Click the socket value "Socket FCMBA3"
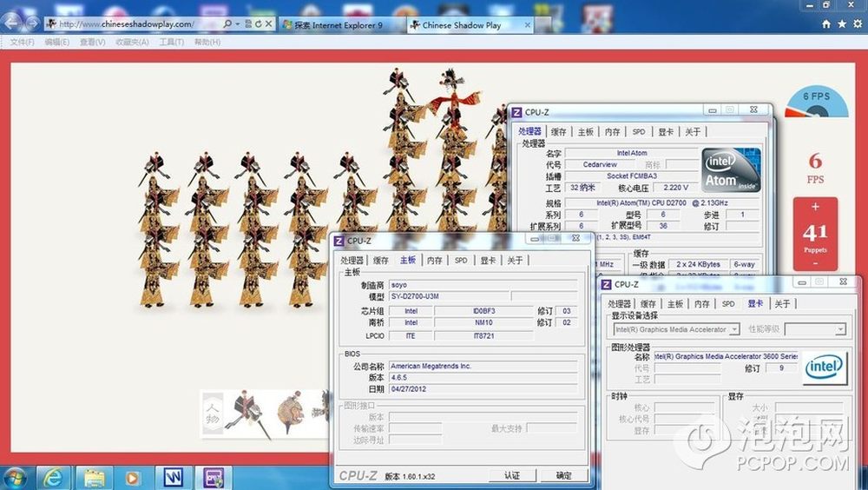This screenshot has width=868, height=490. pos(632,176)
